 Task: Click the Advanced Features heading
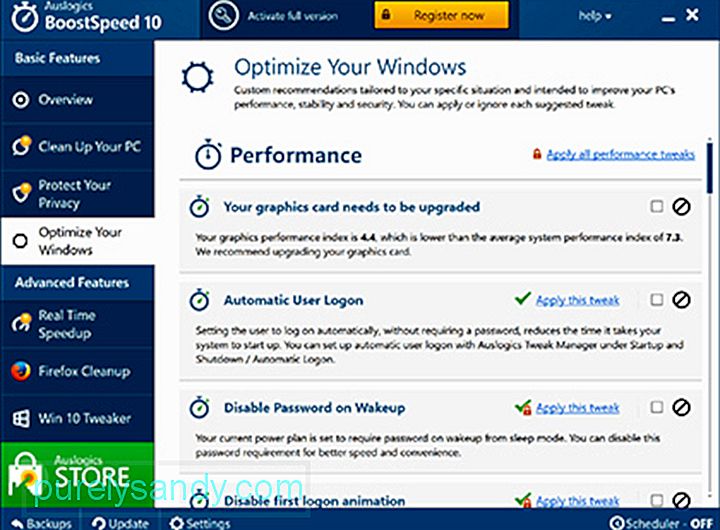point(72,282)
